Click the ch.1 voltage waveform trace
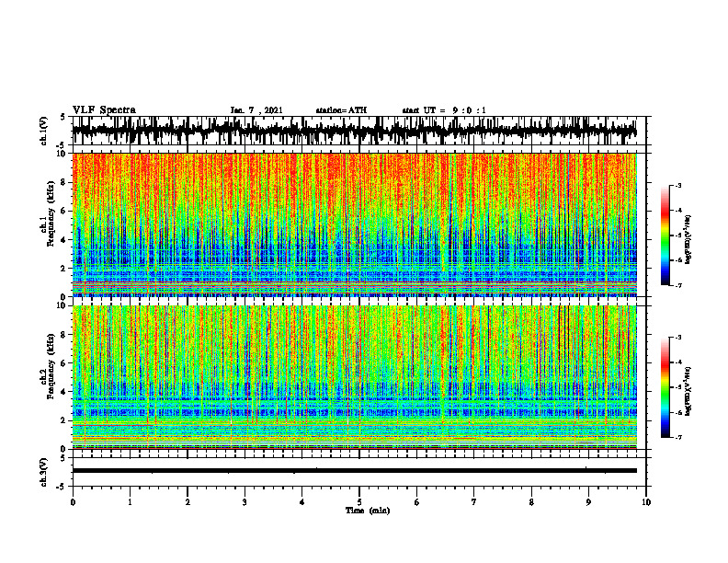Image resolution: width=728 pixels, height=563 pixels. 354,130
